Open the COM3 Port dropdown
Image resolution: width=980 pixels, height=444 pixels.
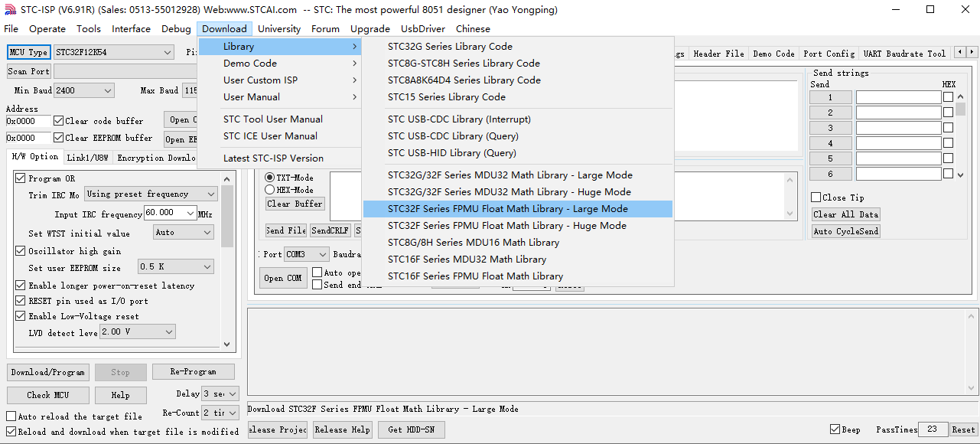tap(307, 254)
